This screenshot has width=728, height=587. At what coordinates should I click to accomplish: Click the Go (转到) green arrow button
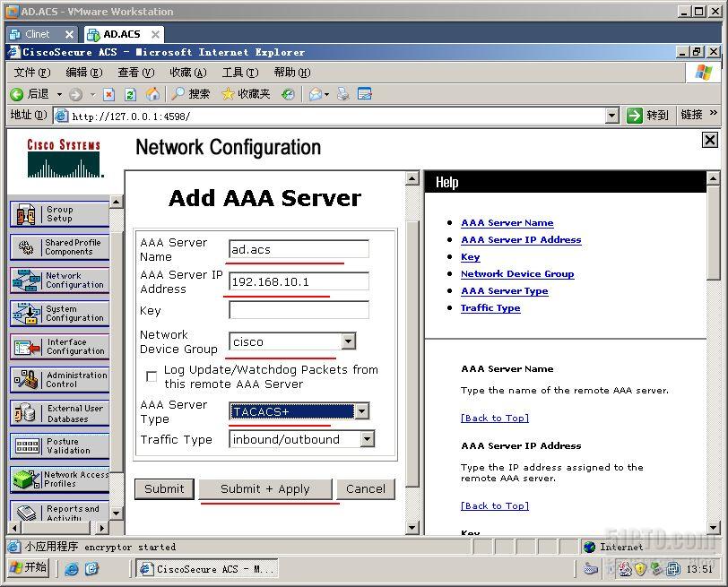[x=647, y=115]
